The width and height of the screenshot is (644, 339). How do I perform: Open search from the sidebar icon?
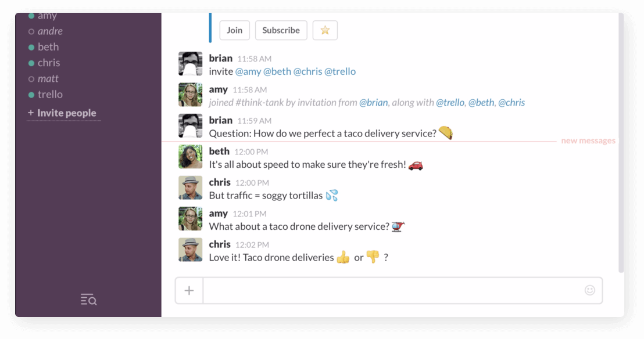(x=88, y=300)
